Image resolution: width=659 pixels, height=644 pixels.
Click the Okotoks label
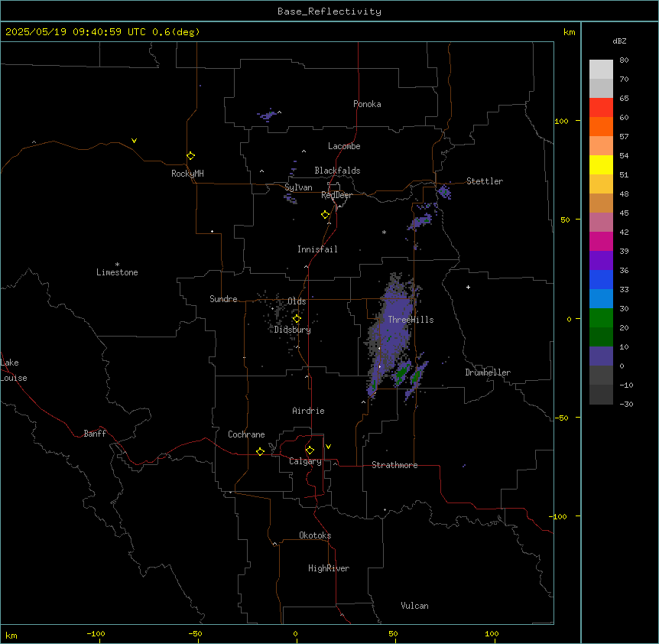[315, 535]
